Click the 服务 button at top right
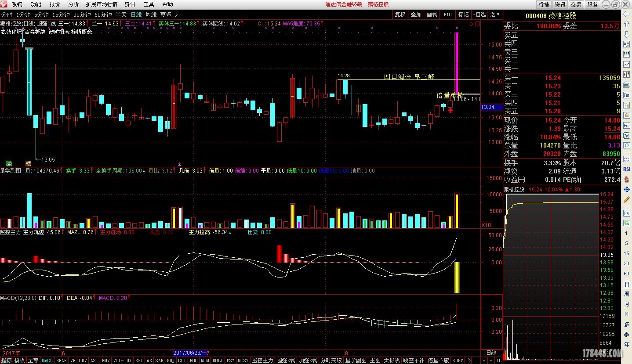The image size is (632, 364). point(592,4)
